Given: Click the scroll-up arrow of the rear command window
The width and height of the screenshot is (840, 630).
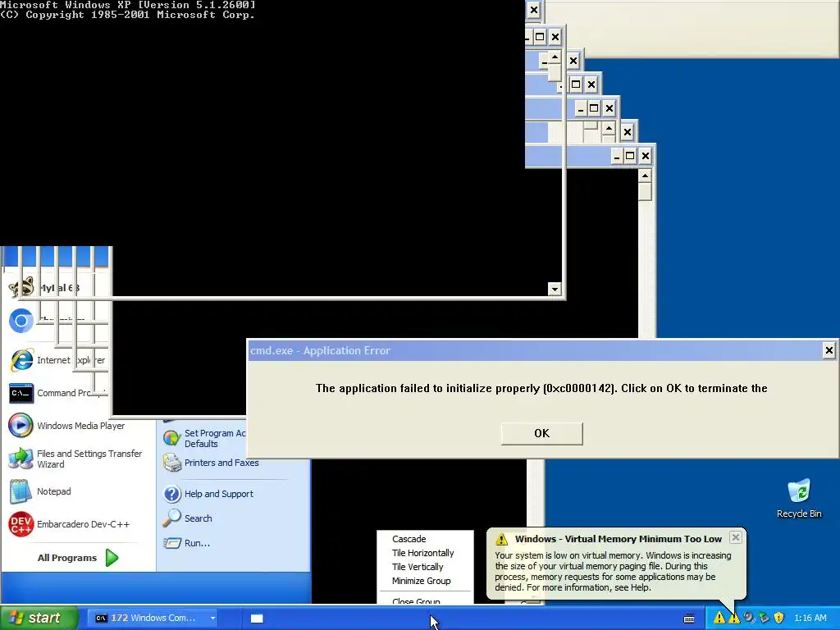Looking at the screenshot, I should tap(645, 176).
